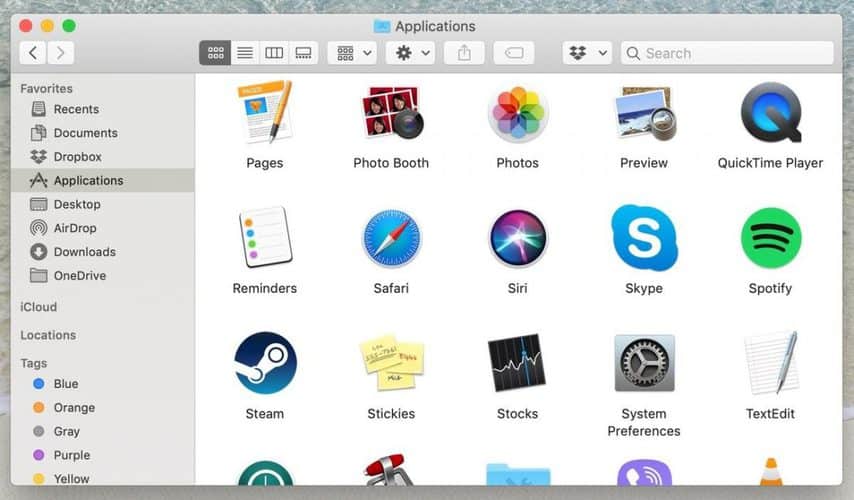Select the Siri app icon
Viewport: 854px width, 500px height.
(517, 239)
